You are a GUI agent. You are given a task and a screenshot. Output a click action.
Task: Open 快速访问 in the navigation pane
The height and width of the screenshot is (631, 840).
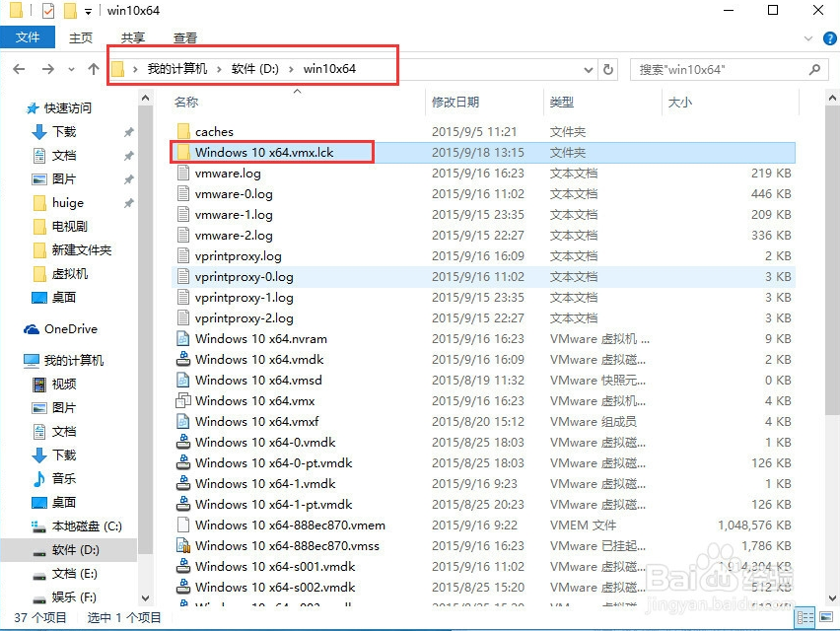click(67, 108)
